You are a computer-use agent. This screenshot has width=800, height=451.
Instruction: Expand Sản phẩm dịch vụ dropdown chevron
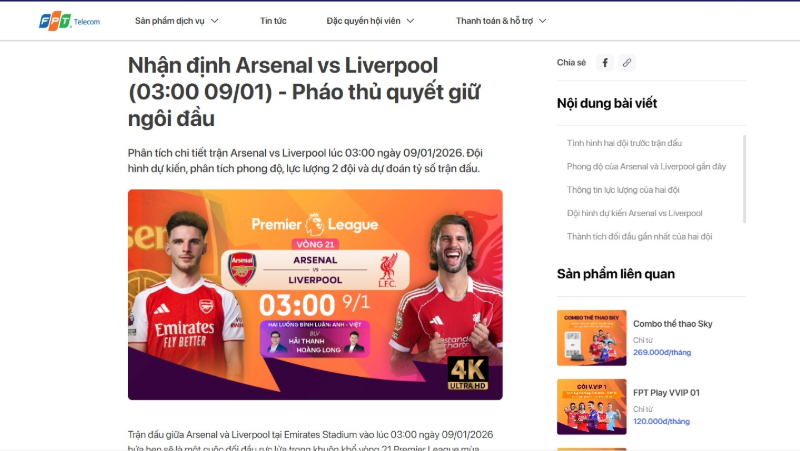click(215, 21)
